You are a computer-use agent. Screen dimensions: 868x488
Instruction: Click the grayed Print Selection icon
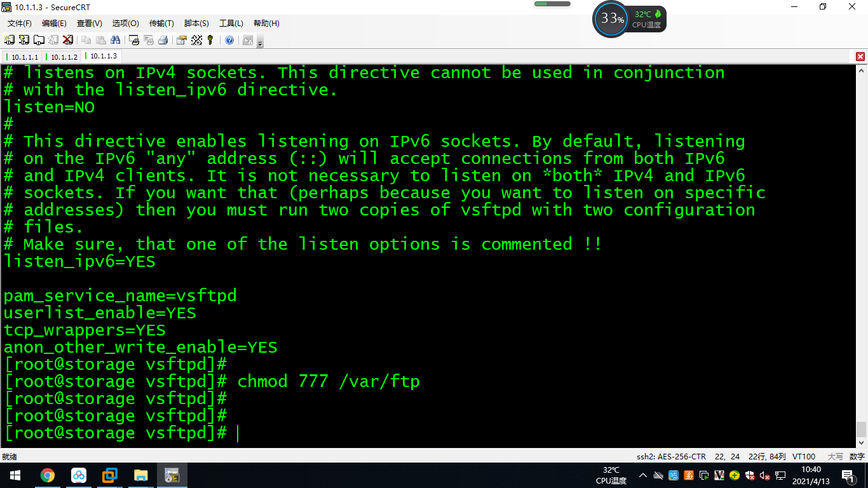tap(149, 40)
